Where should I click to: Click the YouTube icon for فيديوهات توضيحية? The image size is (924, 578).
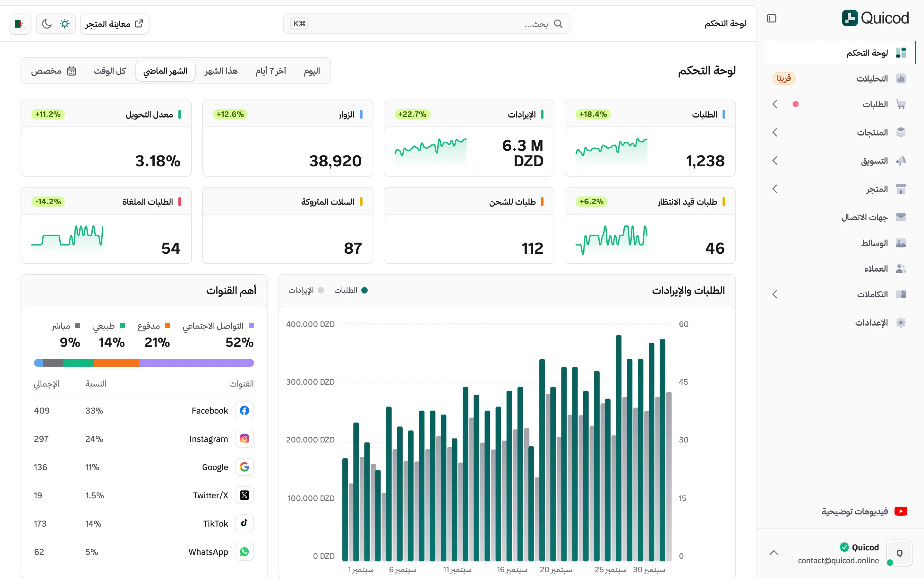pos(901,511)
